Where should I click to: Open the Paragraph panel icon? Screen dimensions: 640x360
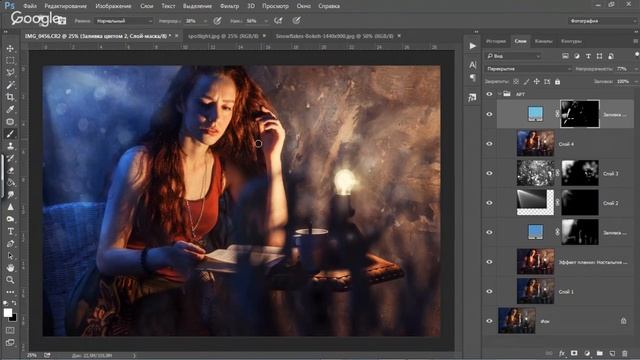point(473,77)
